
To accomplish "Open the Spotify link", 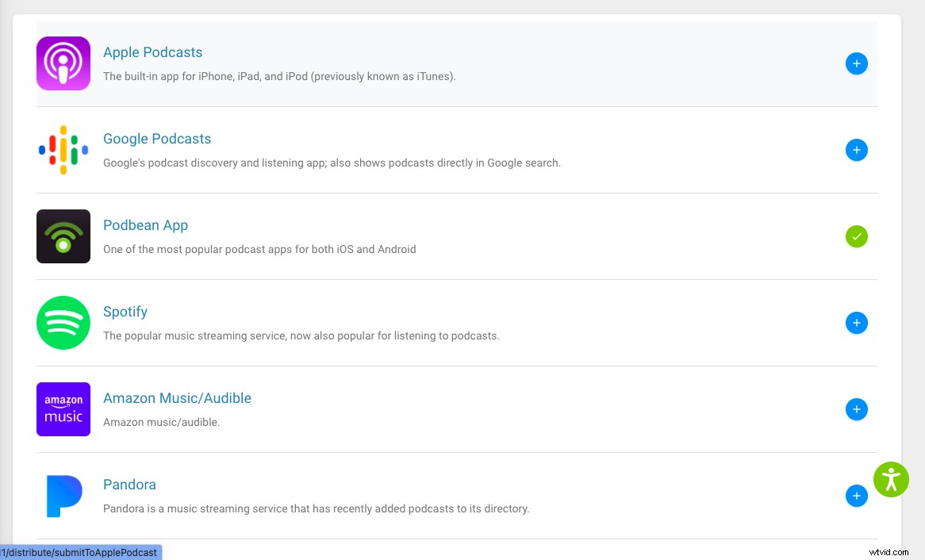I will (x=125, y=312).
